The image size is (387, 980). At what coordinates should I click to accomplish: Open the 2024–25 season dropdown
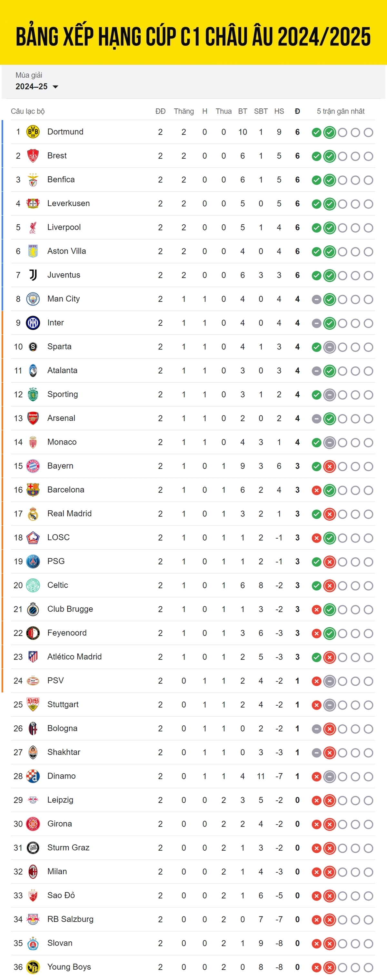(x=37, y=86)
